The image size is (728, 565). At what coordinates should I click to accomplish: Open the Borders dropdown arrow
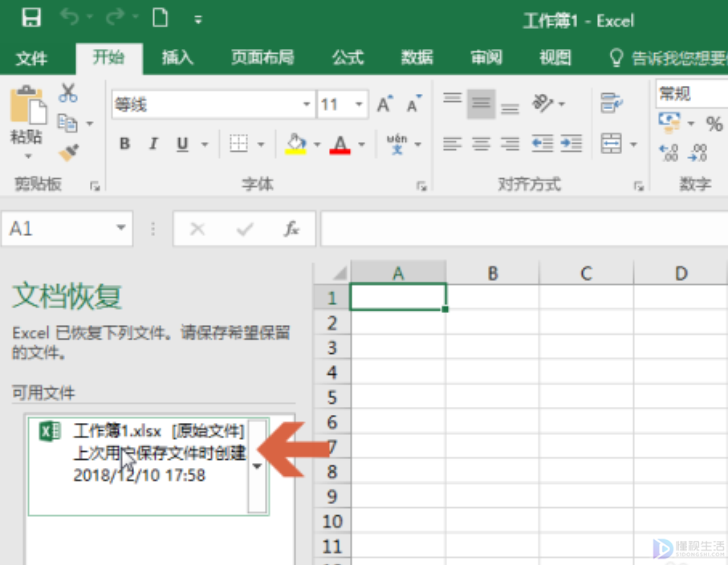[261, 144]
